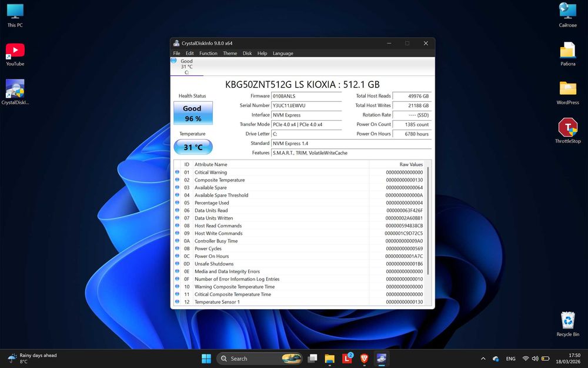The image size is (588, 368).
Task: Click the Good 96 % health status button
Action: (x=193, y=113)
